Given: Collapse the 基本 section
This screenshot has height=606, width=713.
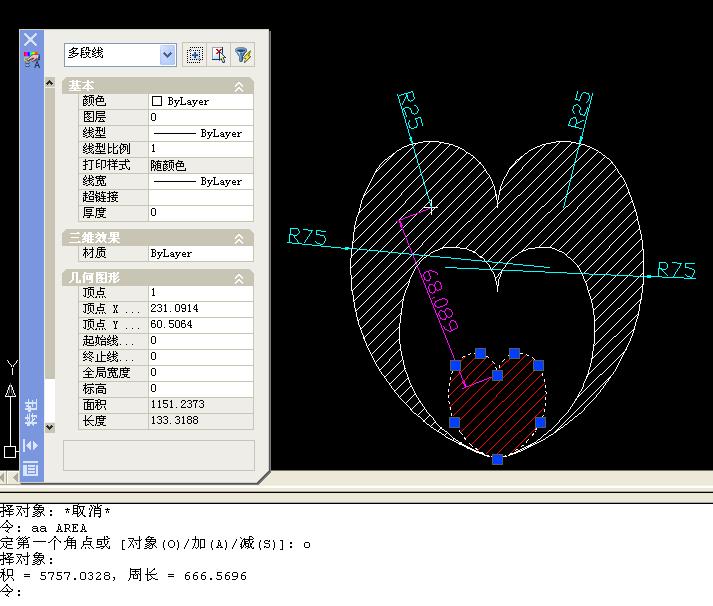Looking at the screenshot, I should (239, 86).
